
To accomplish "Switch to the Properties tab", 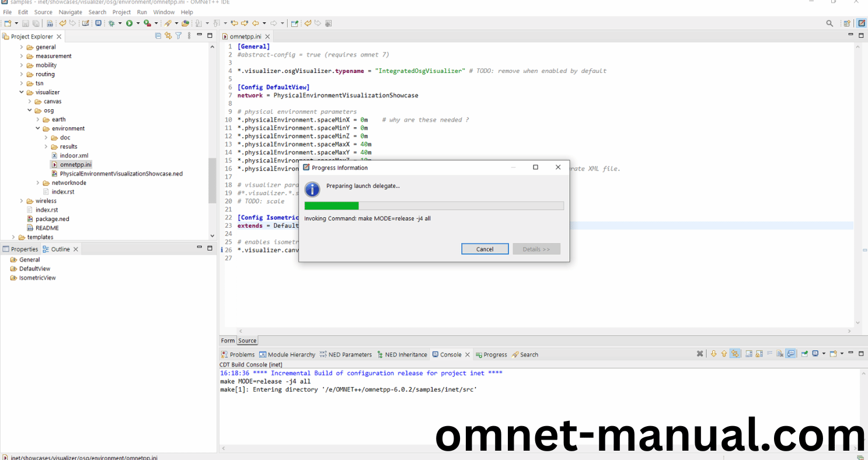I will (x=20, y=249).
